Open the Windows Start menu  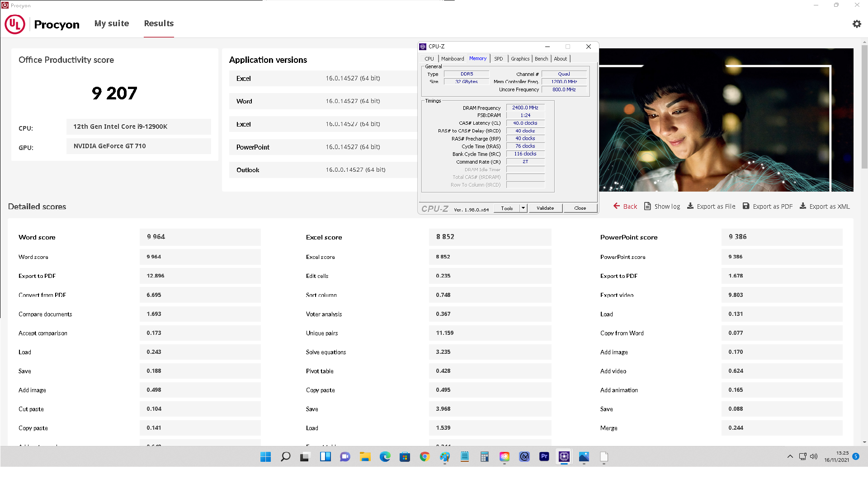(265, 457)
